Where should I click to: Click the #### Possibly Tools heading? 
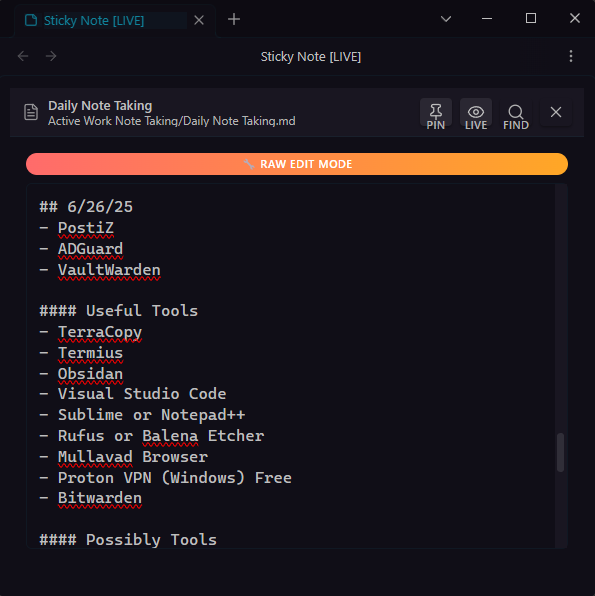click(128, 540)
